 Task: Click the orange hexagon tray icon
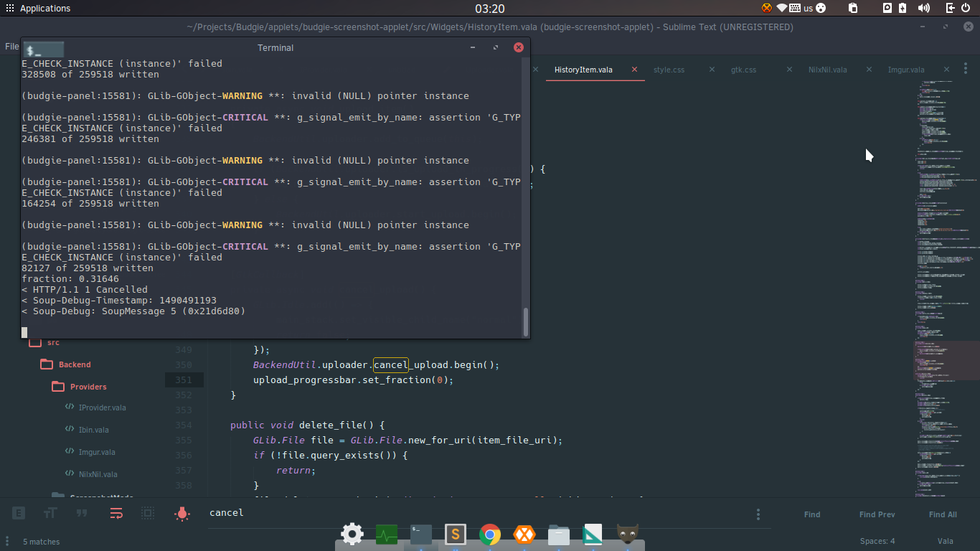pyautogui.click(x=766, y=9)
